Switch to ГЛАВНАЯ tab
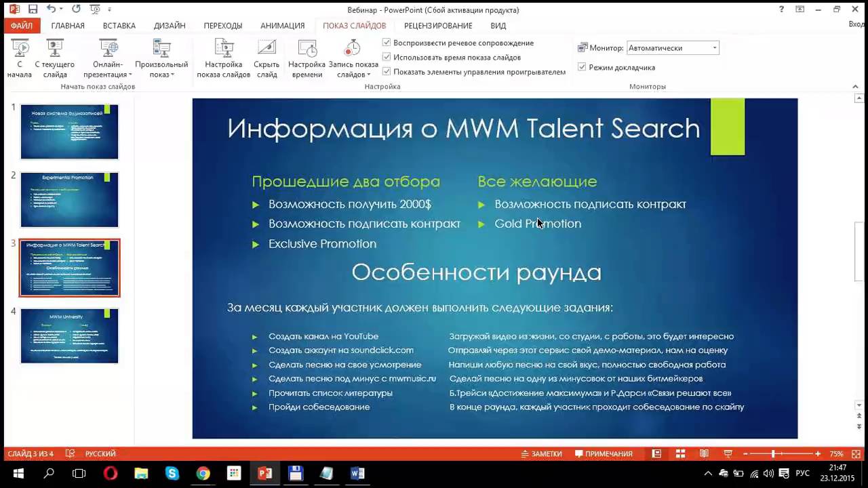Screen dimensions: 868x488 click(68, 26)
